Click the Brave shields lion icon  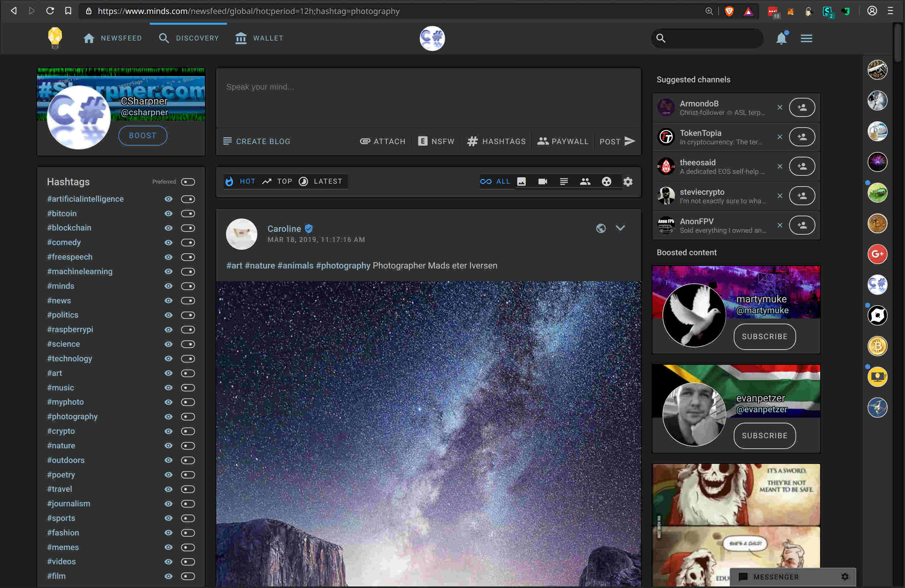[x=729, y=11]
